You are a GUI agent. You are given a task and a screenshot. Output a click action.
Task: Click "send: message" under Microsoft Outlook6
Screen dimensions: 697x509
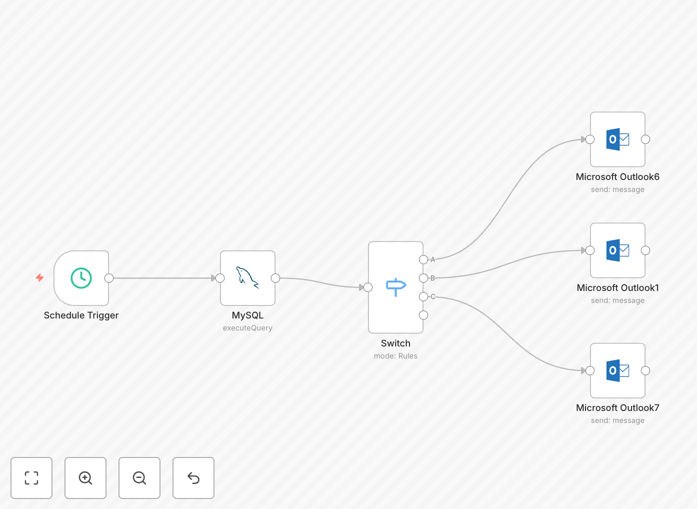click(617, 189)
